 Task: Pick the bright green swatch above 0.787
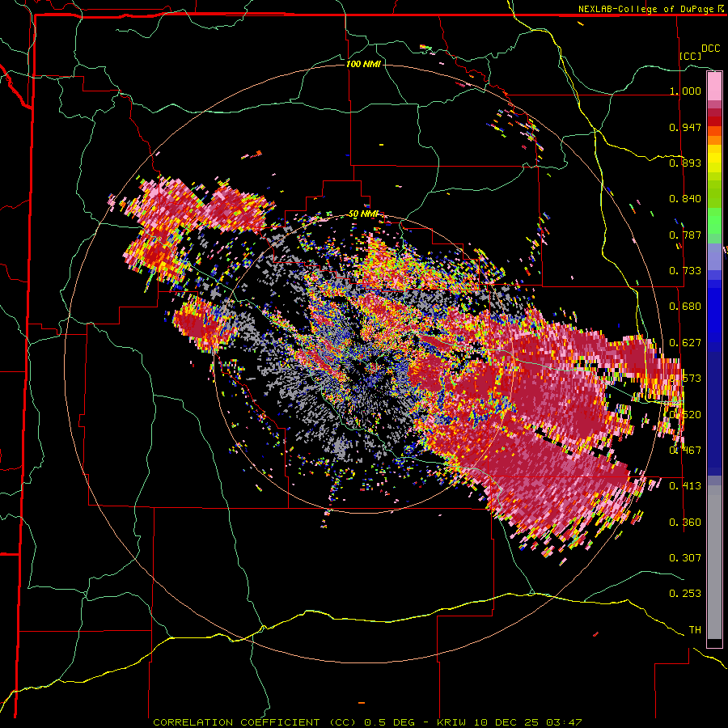tap(714, 221)
